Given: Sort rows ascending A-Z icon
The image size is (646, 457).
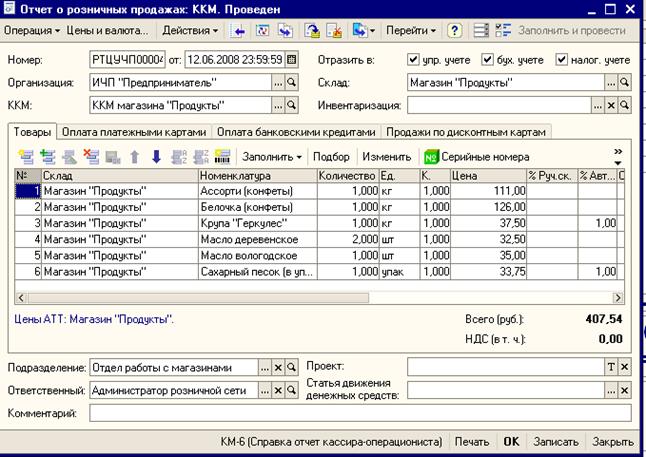Looking at the screenshot, I should coord(179,157).
